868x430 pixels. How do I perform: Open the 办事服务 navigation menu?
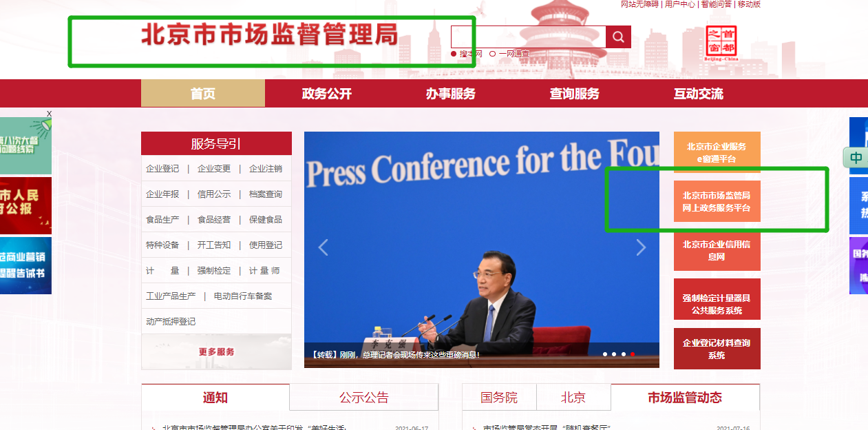coord(451,94)
